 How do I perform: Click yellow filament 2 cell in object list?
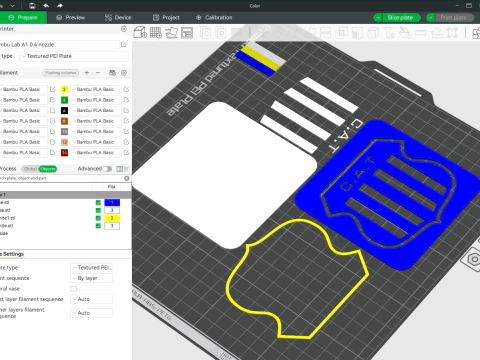pyautogui.click(x=112, y=218)
